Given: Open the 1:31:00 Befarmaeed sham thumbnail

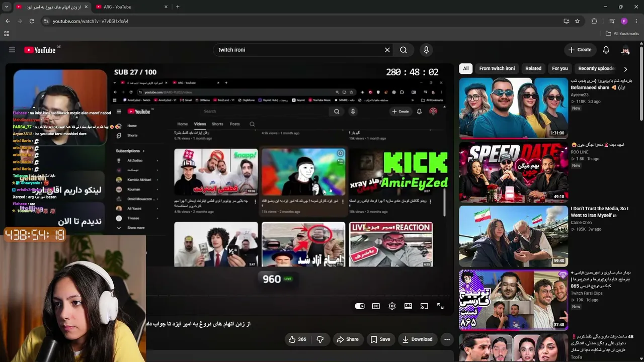Looking at the screenshot, I should [513, 108].
